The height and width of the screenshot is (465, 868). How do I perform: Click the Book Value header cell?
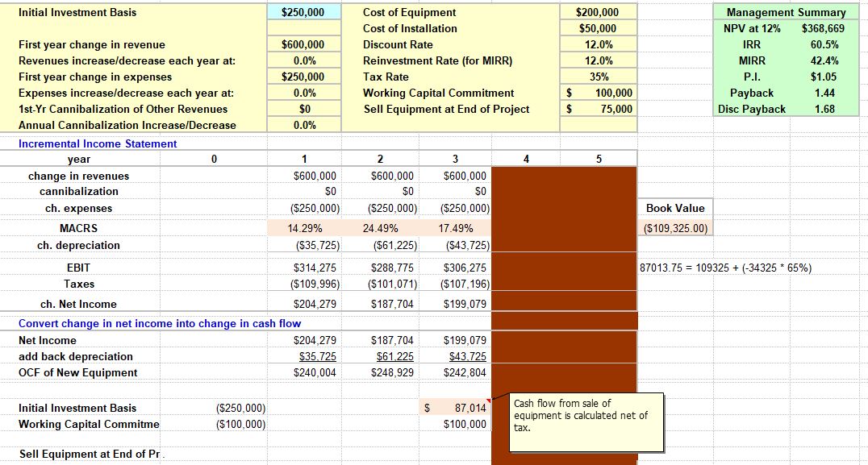pos(675,208)
